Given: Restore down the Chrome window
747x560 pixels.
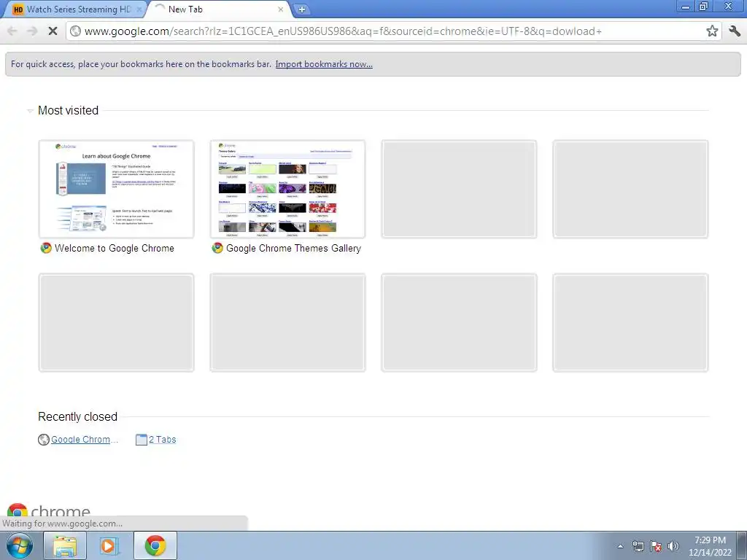Looking at the screenshot, I should 703,6.
